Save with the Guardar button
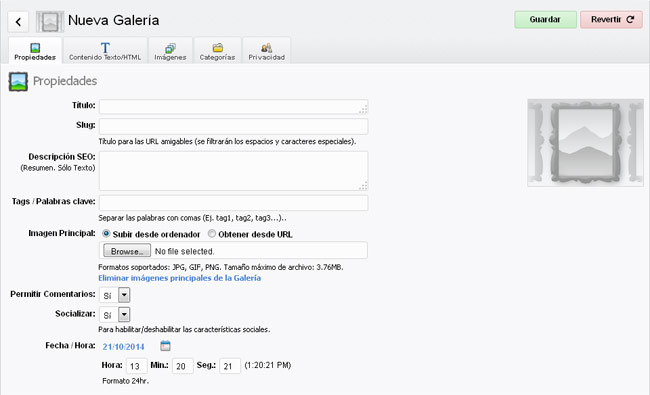Screen dimensions: 650x395 click(x=545, y=19)
